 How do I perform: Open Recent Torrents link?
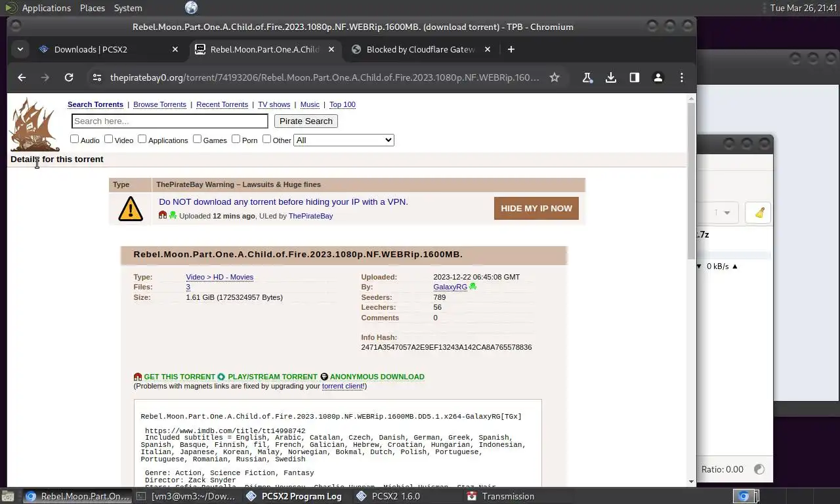[x=222, y=104]
